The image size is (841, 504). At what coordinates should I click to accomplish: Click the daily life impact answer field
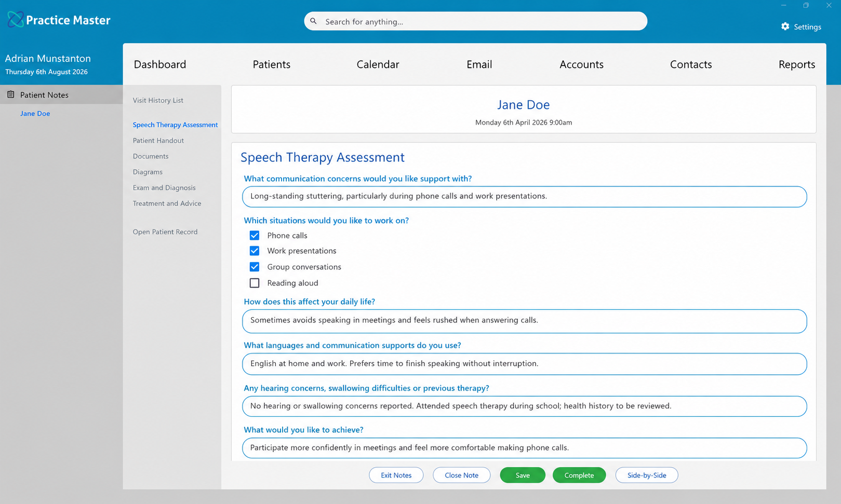525,321
